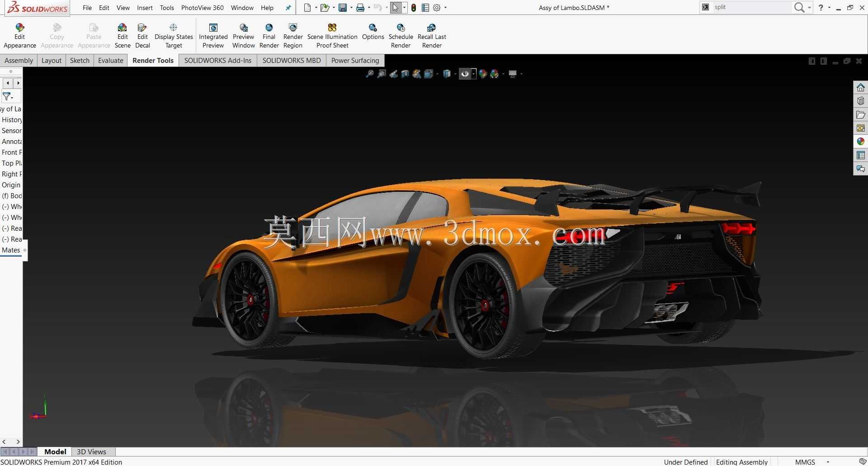Select Mates in the feature tree
The height and width of the screenshot is (466, 868).
point(11,250)
